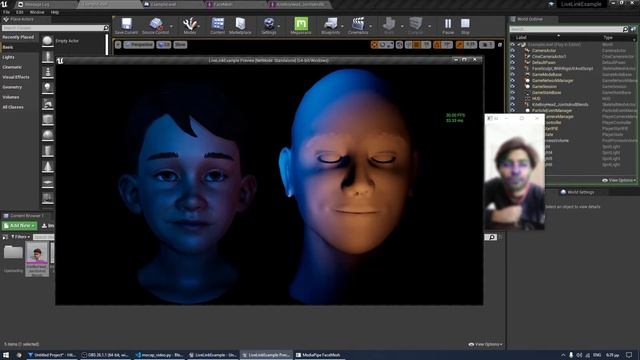Pause the running simulation
Image resolution: width=640 pixels, height=360 pixels.
click(x=448, y=26)
